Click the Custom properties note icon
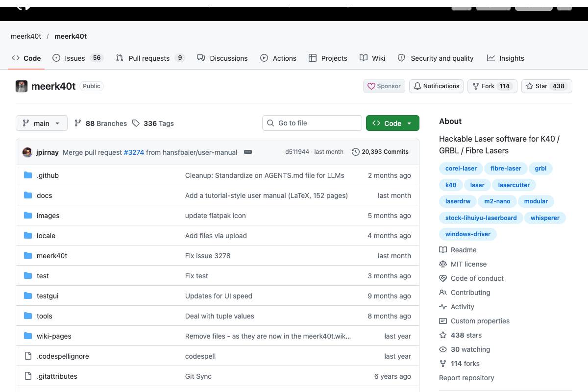Image resolution: width=588 pixels, height=392 pixels. (x=443, y=321)
